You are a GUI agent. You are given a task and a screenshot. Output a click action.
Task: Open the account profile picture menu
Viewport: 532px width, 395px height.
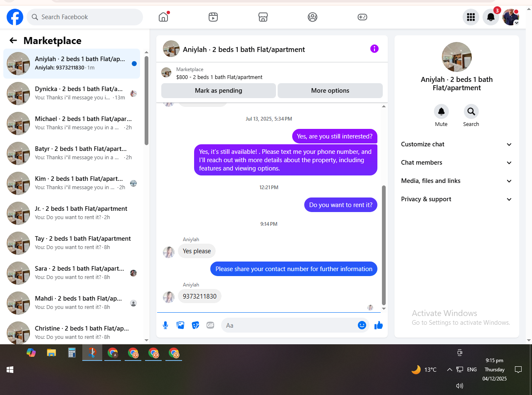coord(511,17)
